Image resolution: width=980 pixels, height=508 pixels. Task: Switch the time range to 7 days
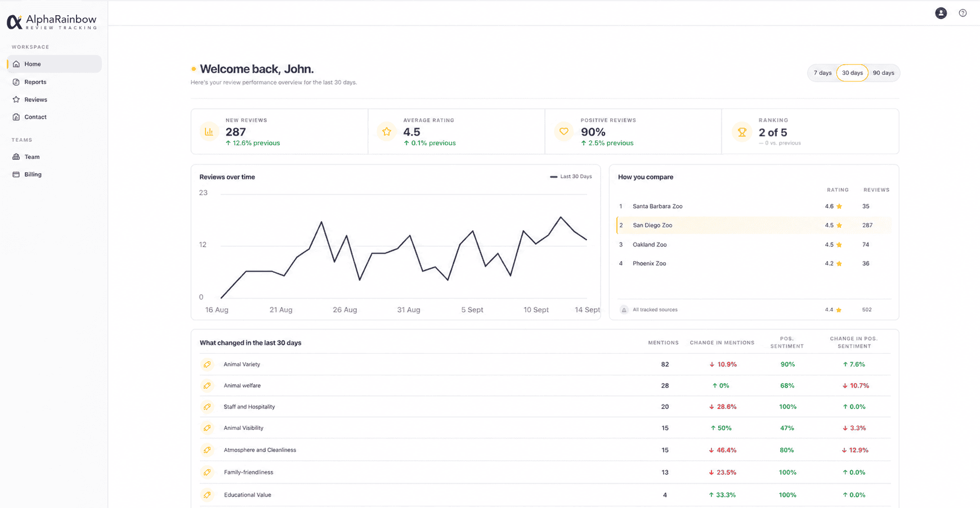click(822, 73)
